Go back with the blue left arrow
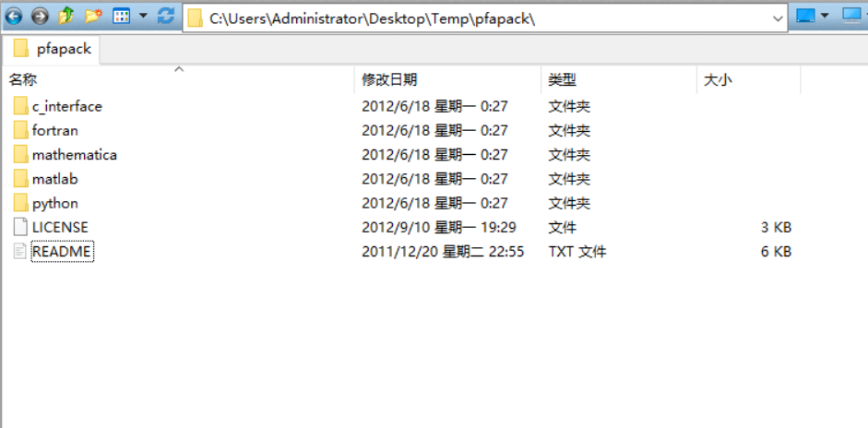The image size is (868, 428). [13, 17]
